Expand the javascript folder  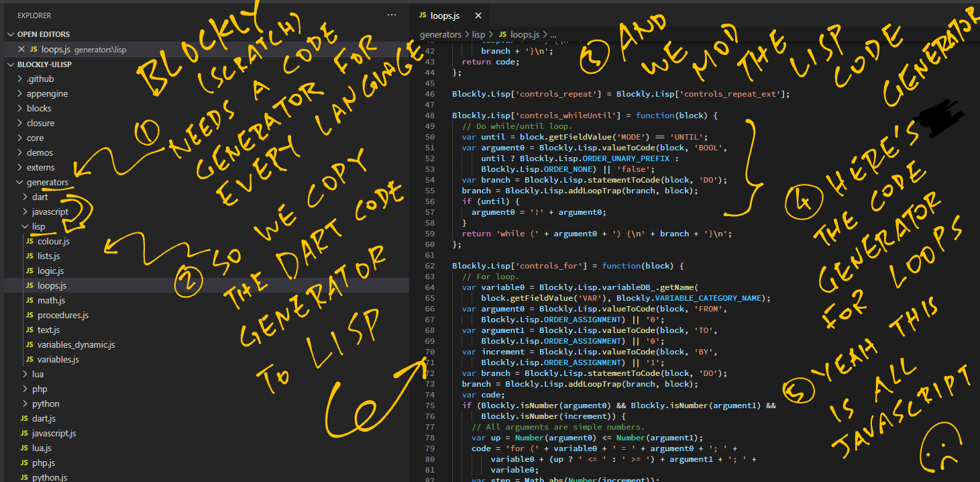click(x=50, y=211)
